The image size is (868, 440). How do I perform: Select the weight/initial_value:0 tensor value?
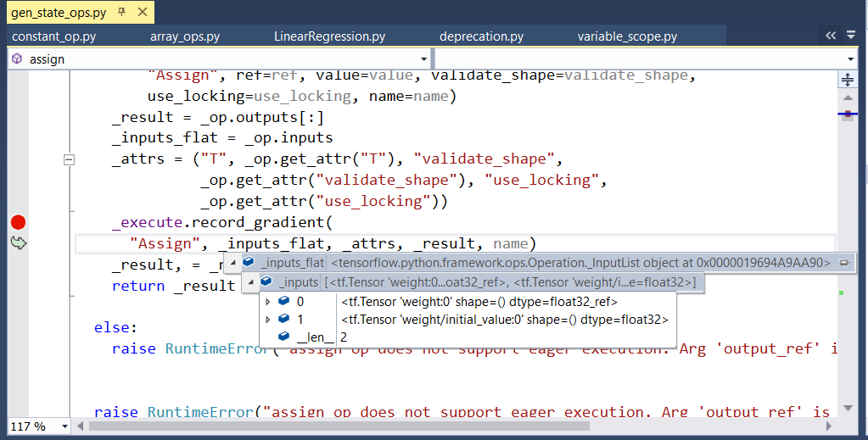pos(505,320)
